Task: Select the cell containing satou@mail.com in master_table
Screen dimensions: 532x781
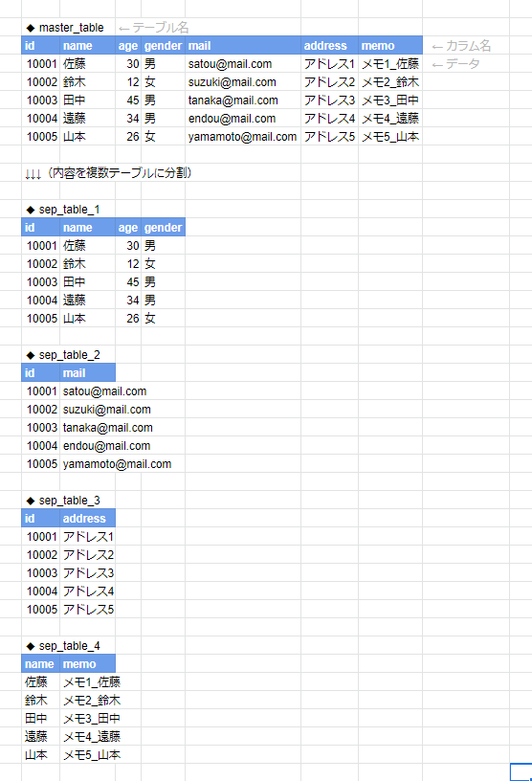Action: (243, 64)
